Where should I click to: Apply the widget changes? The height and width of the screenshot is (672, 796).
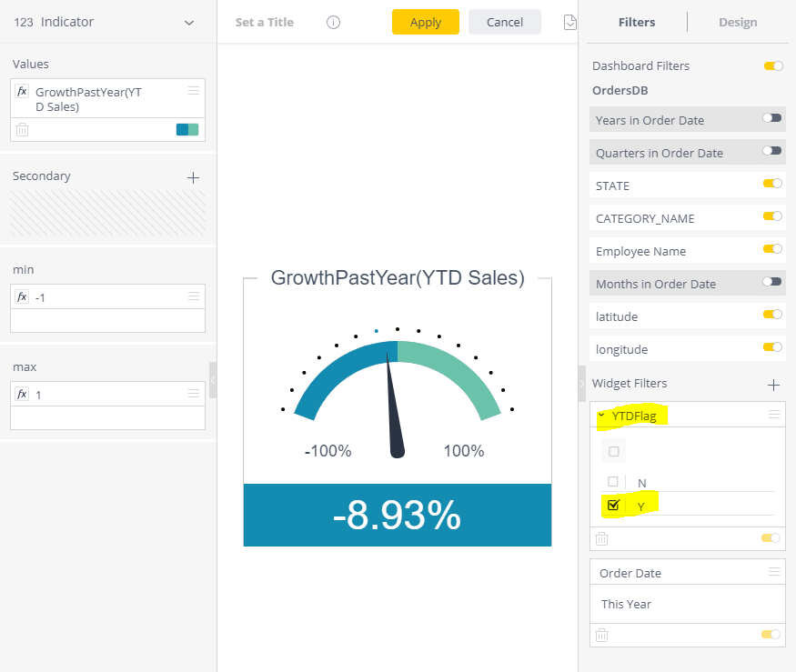[426, 22]
